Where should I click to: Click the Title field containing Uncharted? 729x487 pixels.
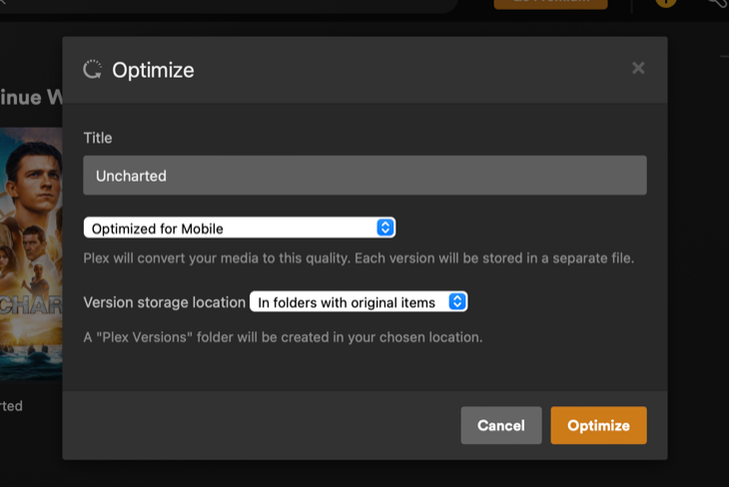364,176
